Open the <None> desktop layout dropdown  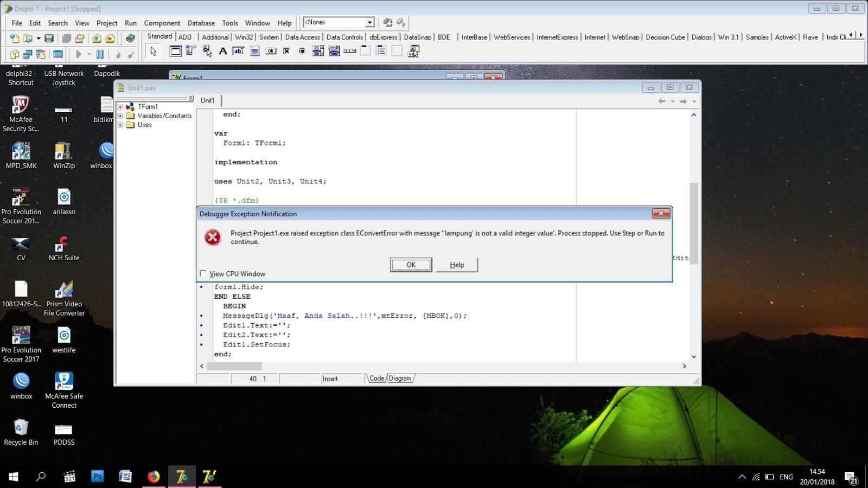coord(371,22)
